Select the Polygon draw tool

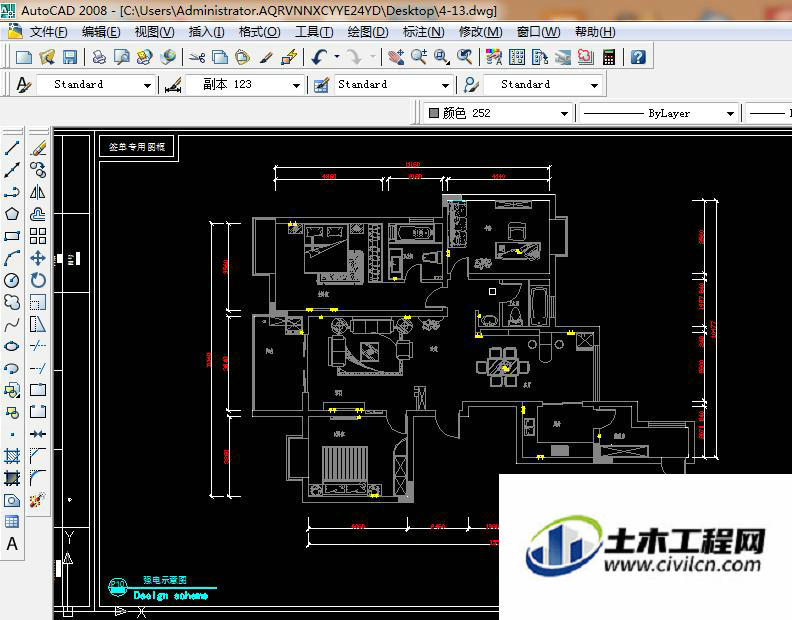pos(12,214)
